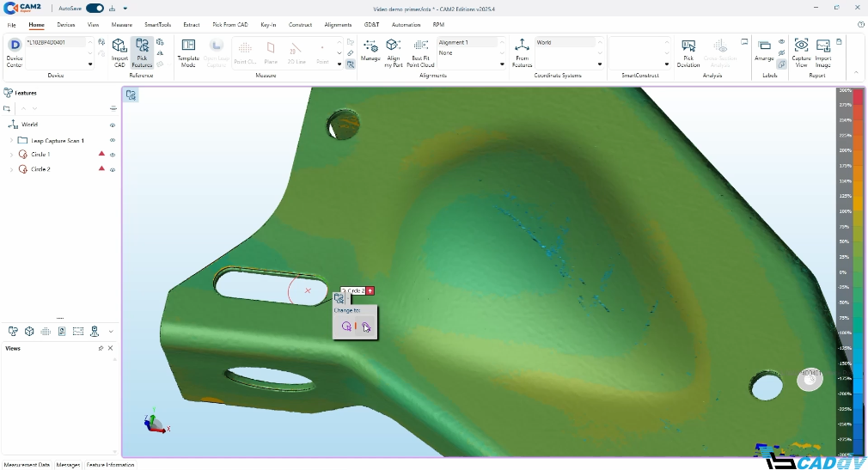Open the Alignments list dropdown arrow

pos(502,64)
